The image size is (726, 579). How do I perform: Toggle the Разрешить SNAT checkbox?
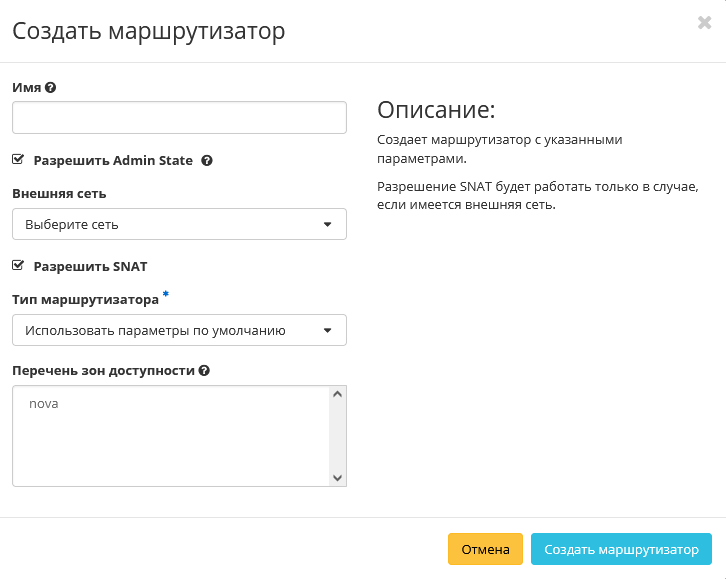point(18,265)
